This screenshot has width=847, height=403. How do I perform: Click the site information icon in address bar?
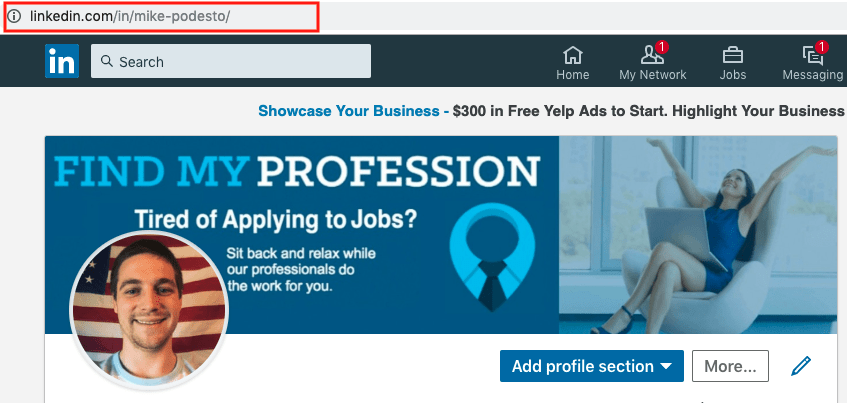coord(13,16)
